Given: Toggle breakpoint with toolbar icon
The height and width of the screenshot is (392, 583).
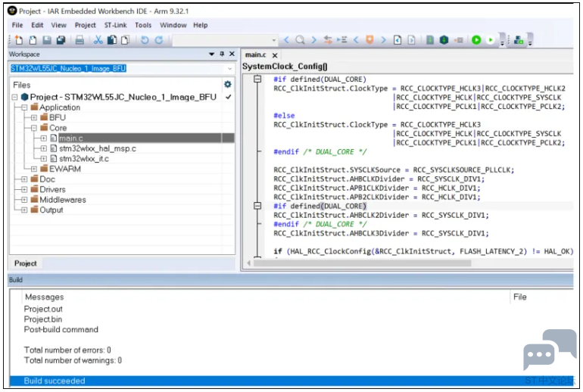Looking at the screenshot, I should click(x=459, y=40).
